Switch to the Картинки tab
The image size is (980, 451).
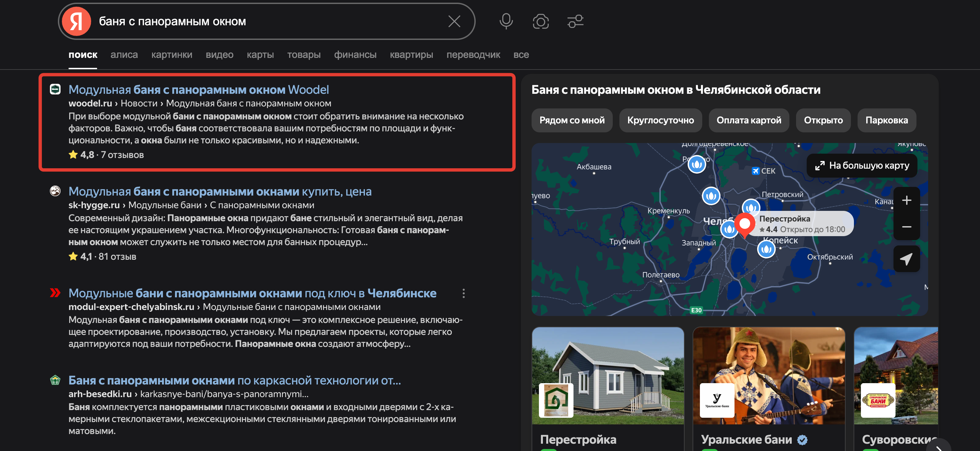coord(172,54)
